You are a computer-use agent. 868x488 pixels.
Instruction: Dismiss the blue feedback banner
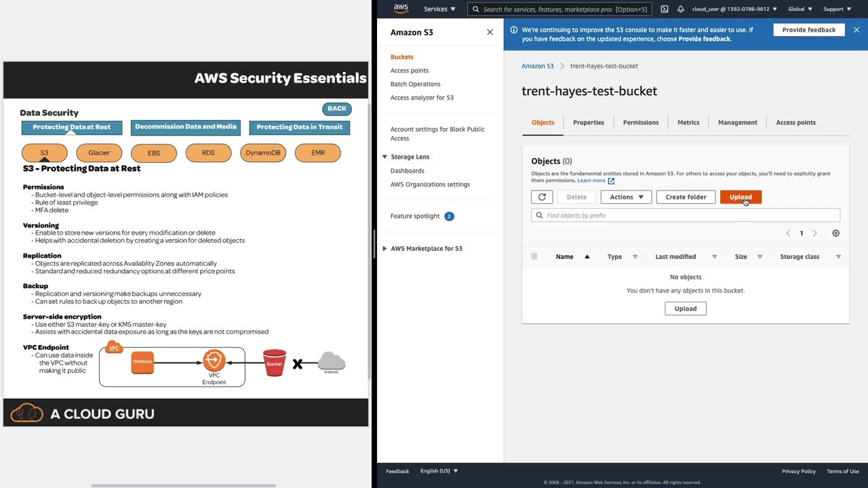pos(856,30)
